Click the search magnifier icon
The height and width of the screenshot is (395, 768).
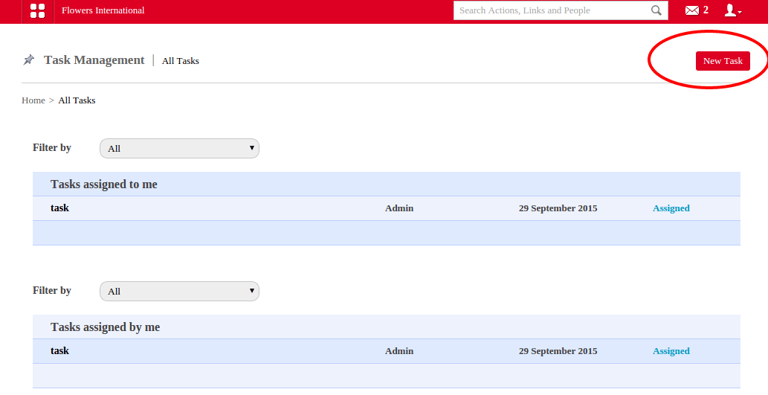click(656, 10)
